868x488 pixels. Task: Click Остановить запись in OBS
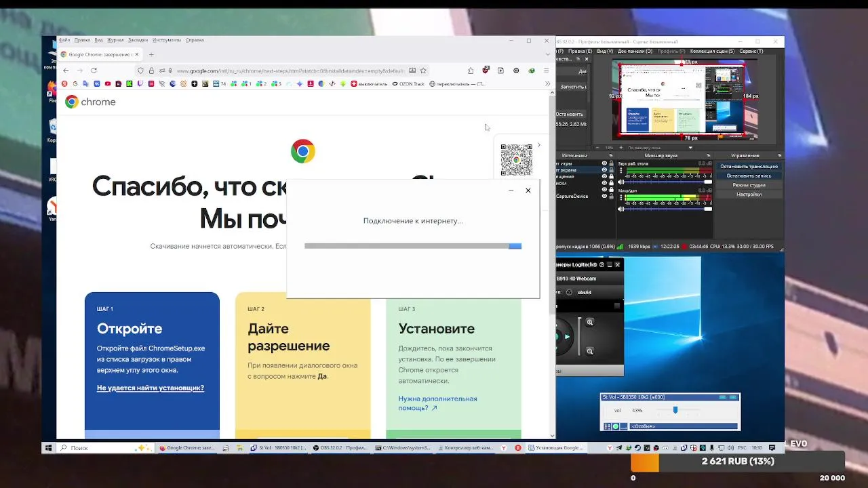click(749, 176)
